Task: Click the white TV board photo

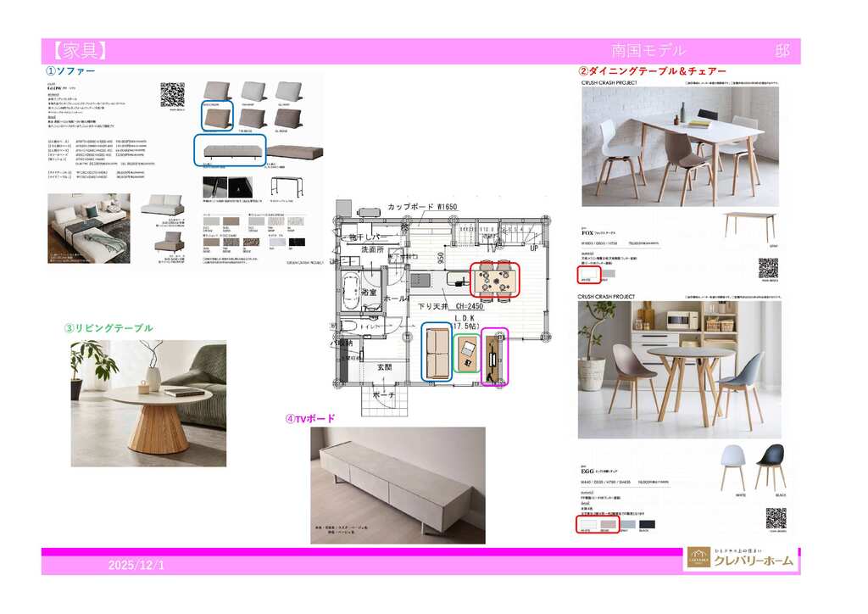Action: click(398, 485)
